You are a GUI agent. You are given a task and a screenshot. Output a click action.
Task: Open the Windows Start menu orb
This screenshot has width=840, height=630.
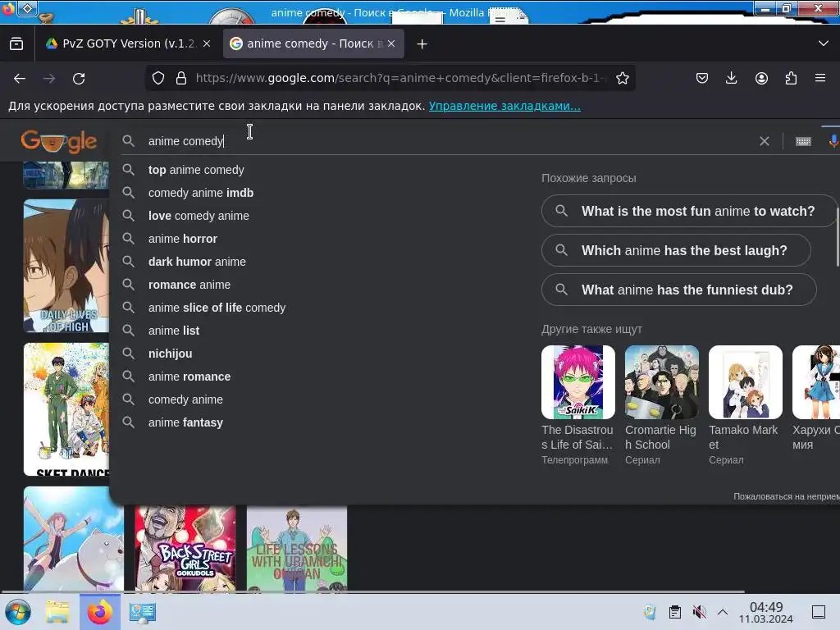click(18, 612)
